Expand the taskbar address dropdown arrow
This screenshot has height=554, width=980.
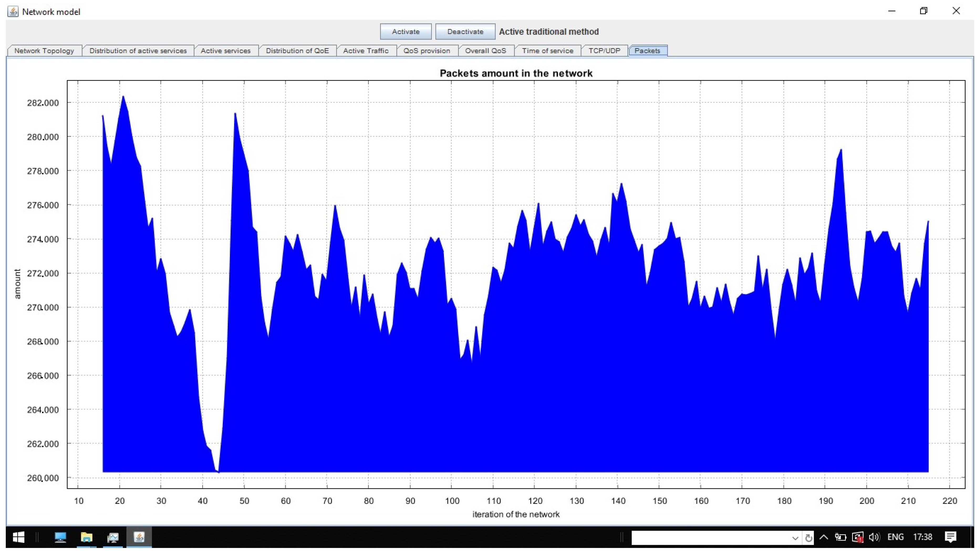click(795, 538)
